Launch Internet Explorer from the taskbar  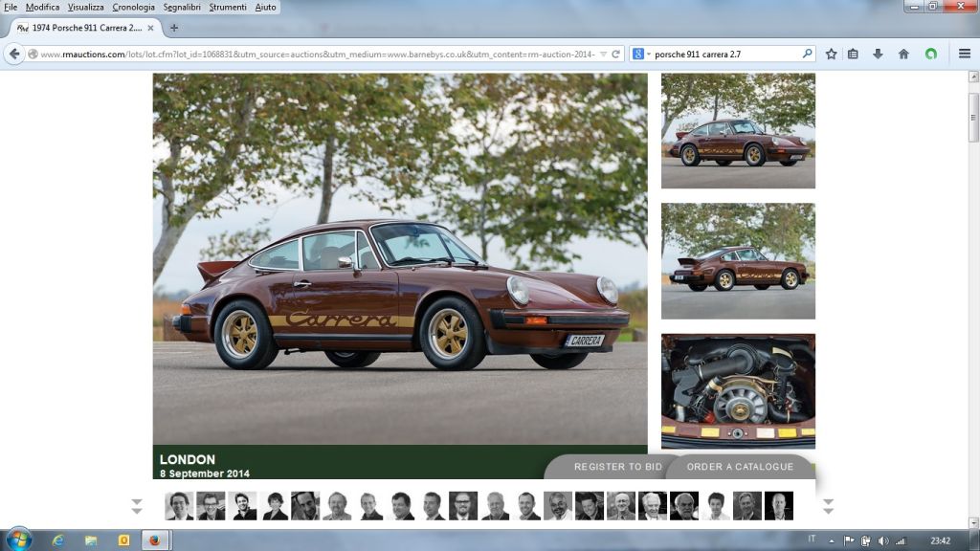pyautogui.click(x=57, y=540)
